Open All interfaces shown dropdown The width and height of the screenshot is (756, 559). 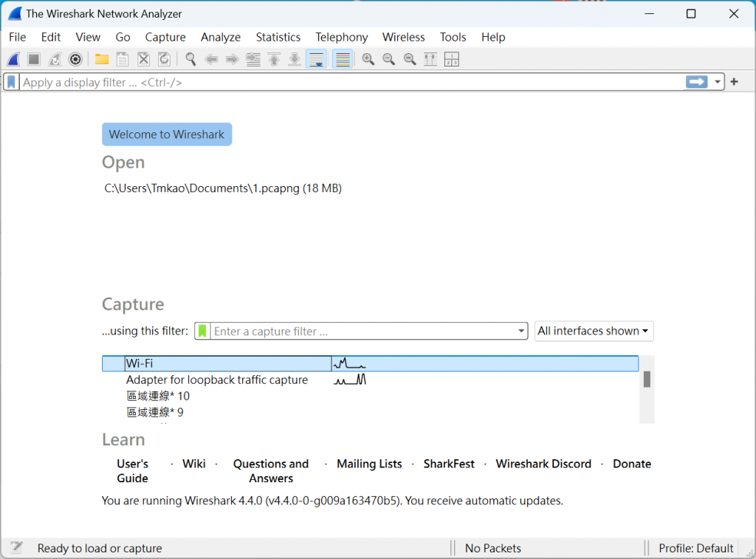pyautogui.click(x=594, y=332)
